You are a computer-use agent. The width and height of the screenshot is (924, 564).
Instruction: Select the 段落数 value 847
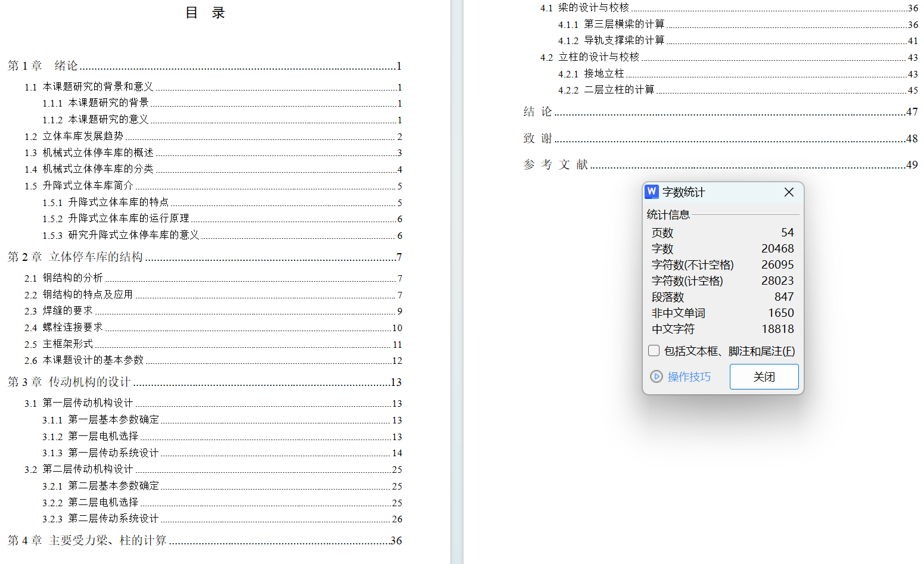(784, 297)
